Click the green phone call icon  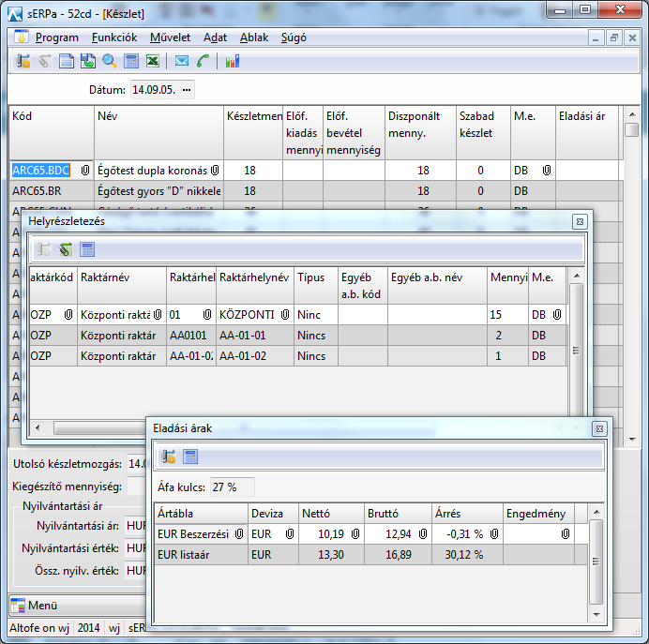pos(203,61)
